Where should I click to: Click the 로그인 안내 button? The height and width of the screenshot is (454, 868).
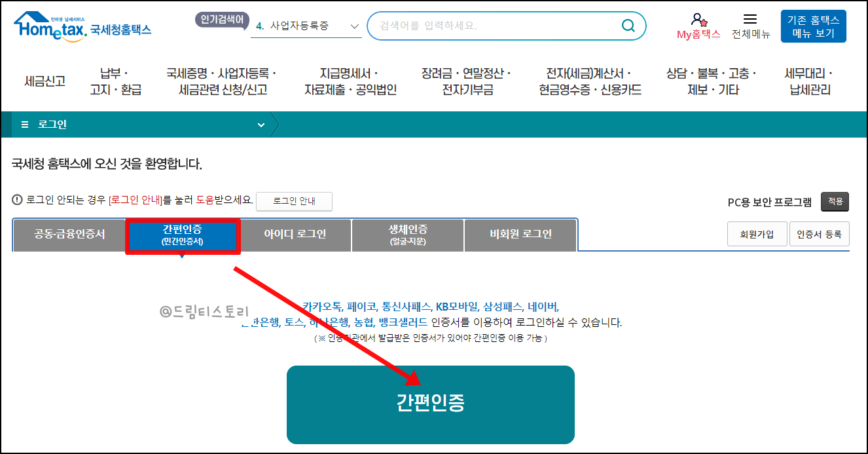point(294,202)
